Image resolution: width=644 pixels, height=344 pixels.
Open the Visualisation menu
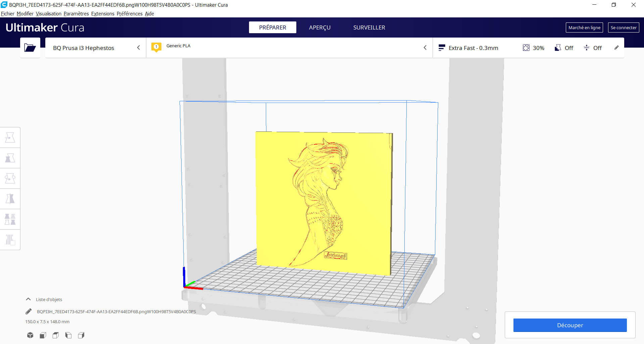coord(49,14)
